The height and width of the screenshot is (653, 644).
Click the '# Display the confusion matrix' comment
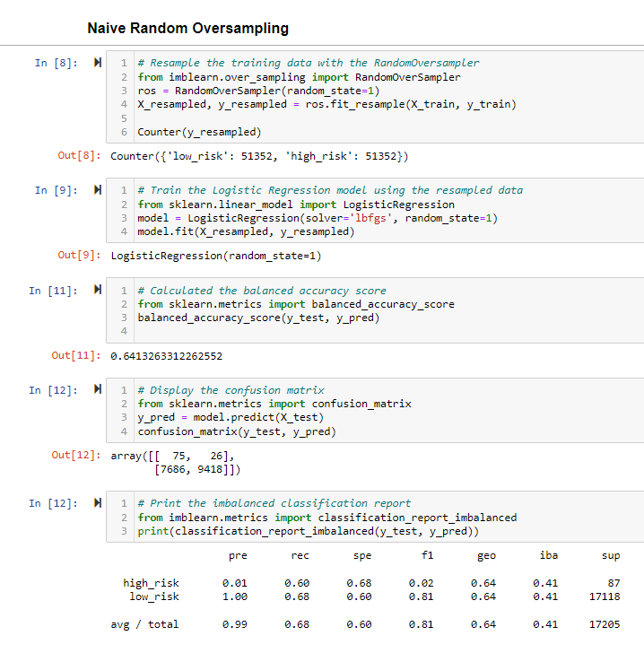click(x=231, y=390)
